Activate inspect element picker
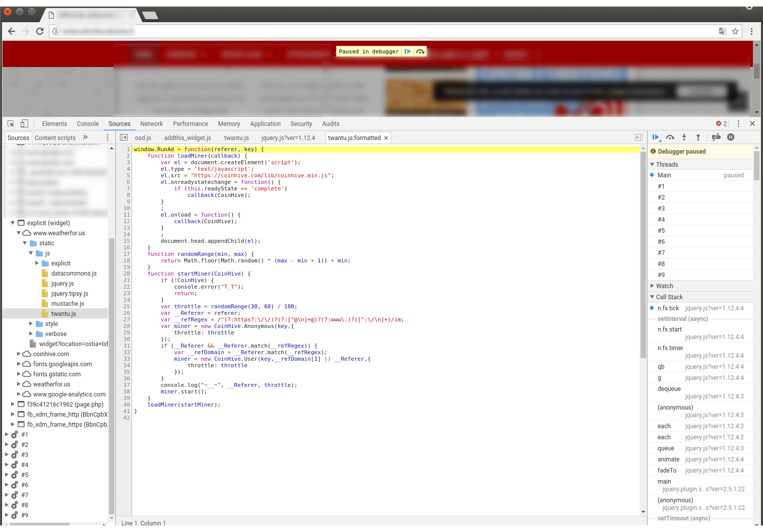763x532 pixels. [x=11, y=123]
